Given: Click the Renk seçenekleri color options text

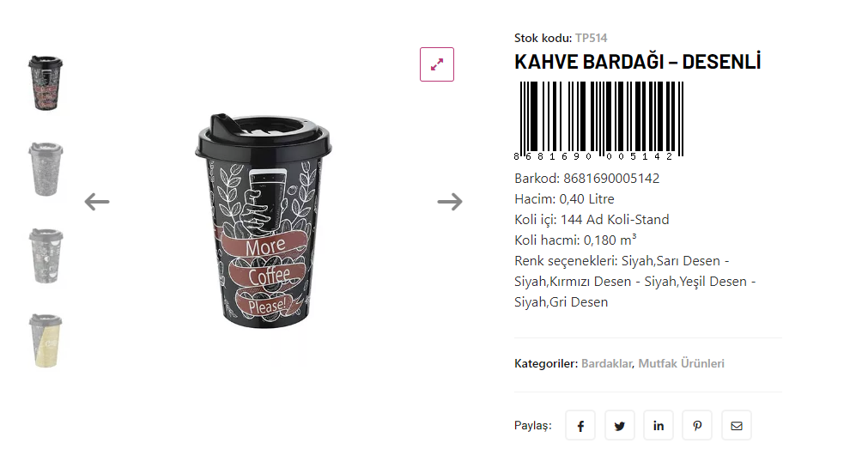Looking at the screenshot, I should pos(635,282).
